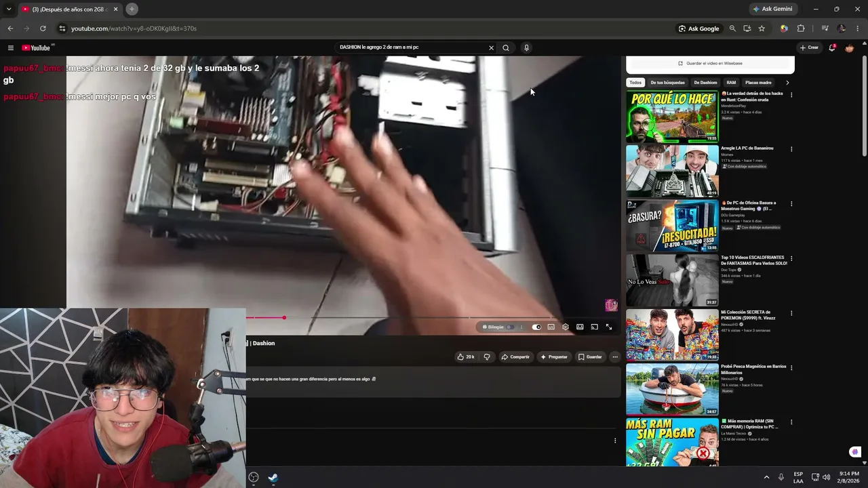Like the video with 20 k likes
This screenshot has height=488, width=868.
pyautogui.click(x=465, y=357)
